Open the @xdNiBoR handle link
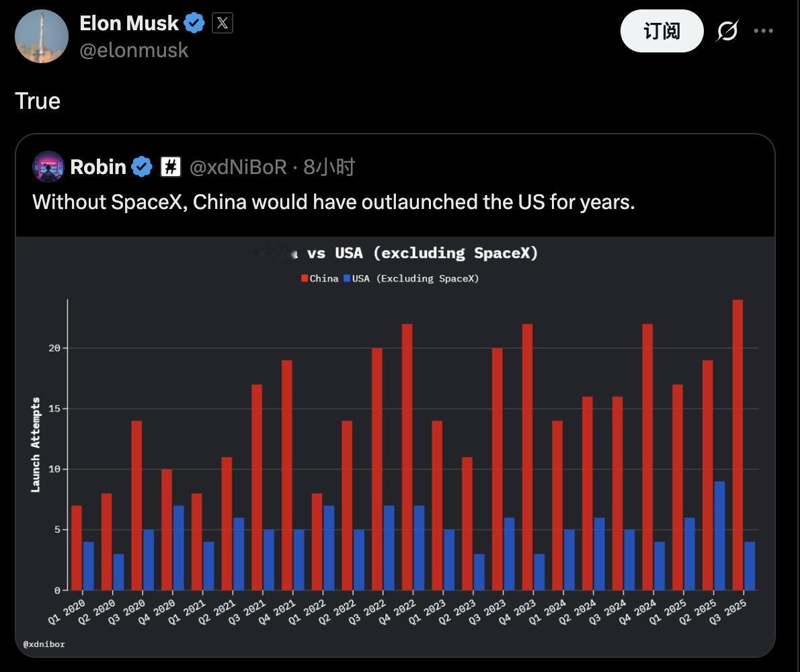800x672 pixels. point(238,167)
